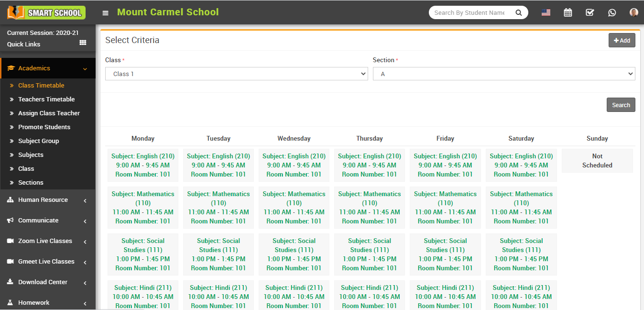The image size is (644, 310).
Task: Open the task/to-do checkbox icon in header
Action: pyautogui.click(x=589, y=12)
